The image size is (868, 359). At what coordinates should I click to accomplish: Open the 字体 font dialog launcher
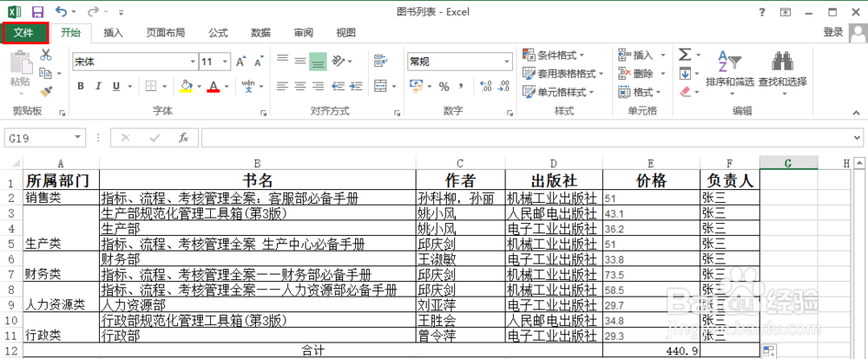point(263,113)
